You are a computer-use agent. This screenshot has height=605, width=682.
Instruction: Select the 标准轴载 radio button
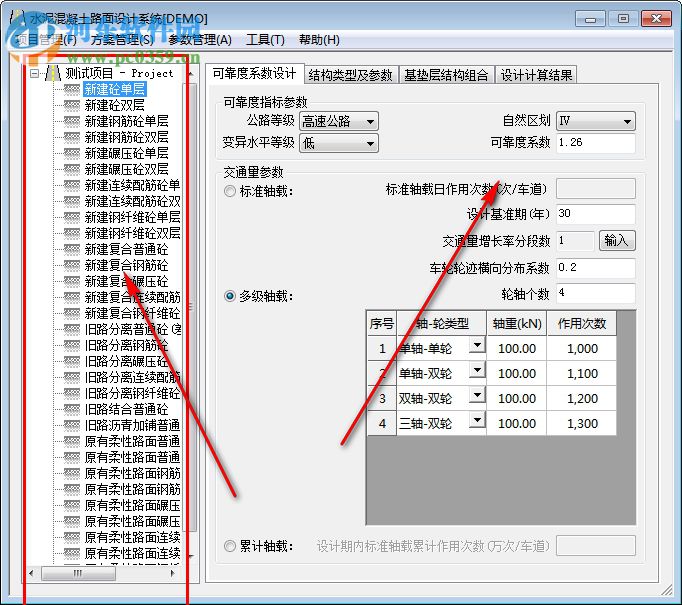pyautogui.click(x=230, y=191)
